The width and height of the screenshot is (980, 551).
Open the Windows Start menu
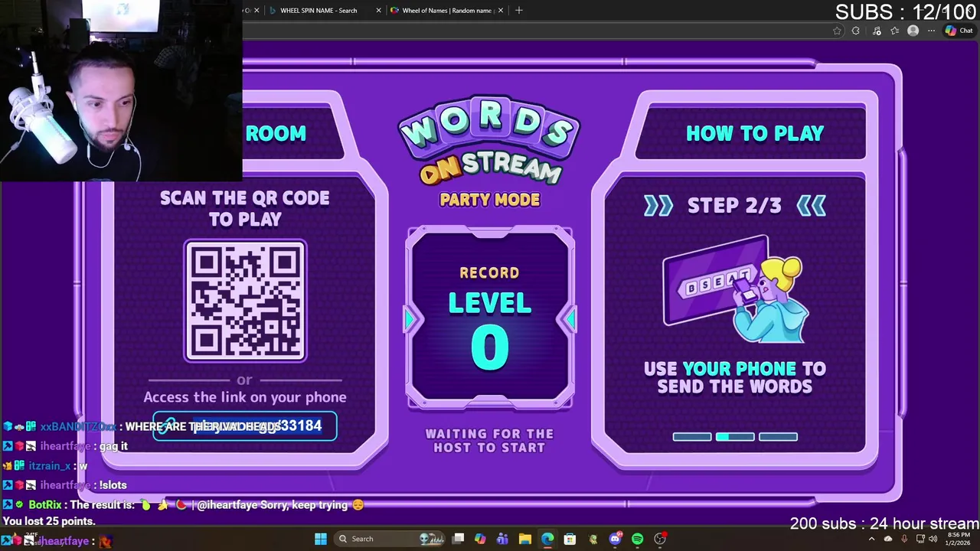point(321,539)
